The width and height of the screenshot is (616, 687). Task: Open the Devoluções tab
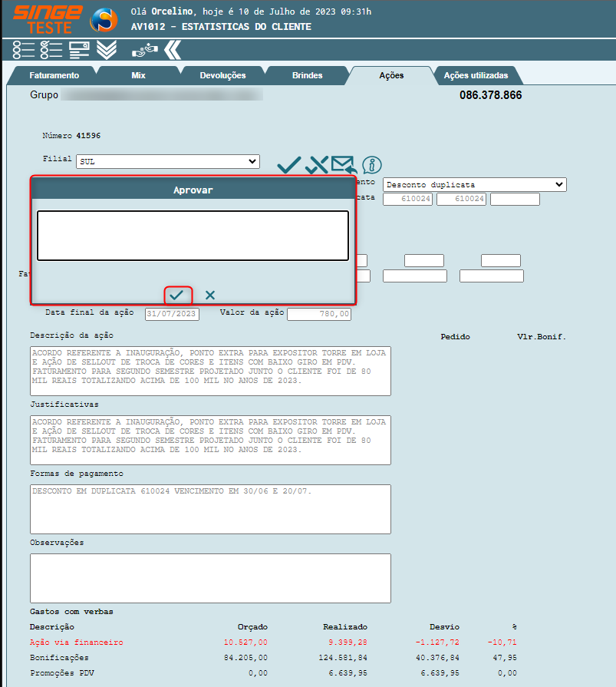pos(222,75)
